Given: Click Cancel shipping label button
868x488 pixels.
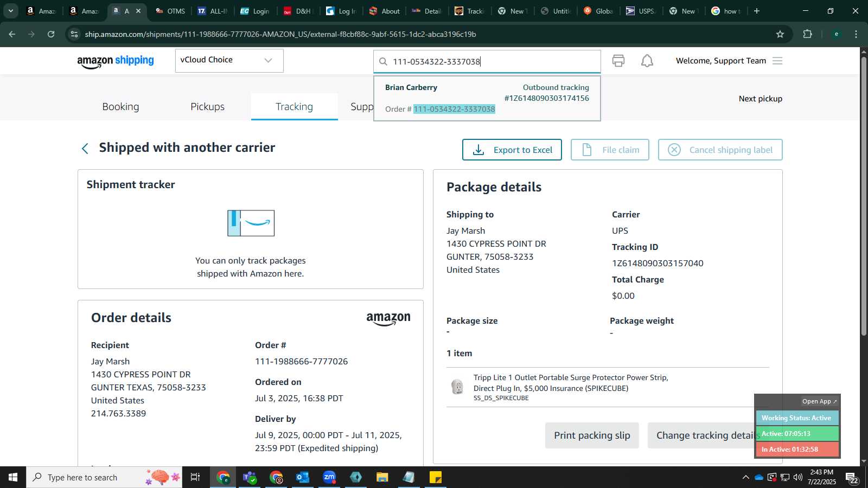Looking at the screenshot, I should point(720,150).
